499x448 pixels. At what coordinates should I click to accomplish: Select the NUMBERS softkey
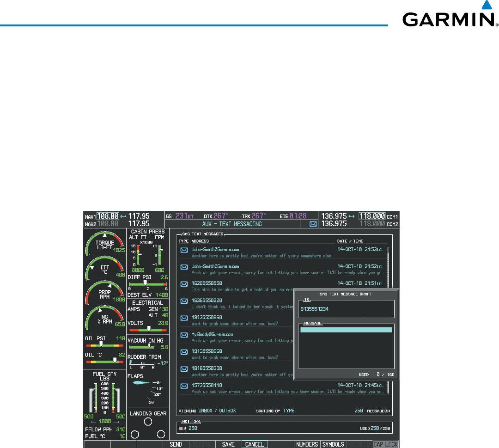point(307,444)
